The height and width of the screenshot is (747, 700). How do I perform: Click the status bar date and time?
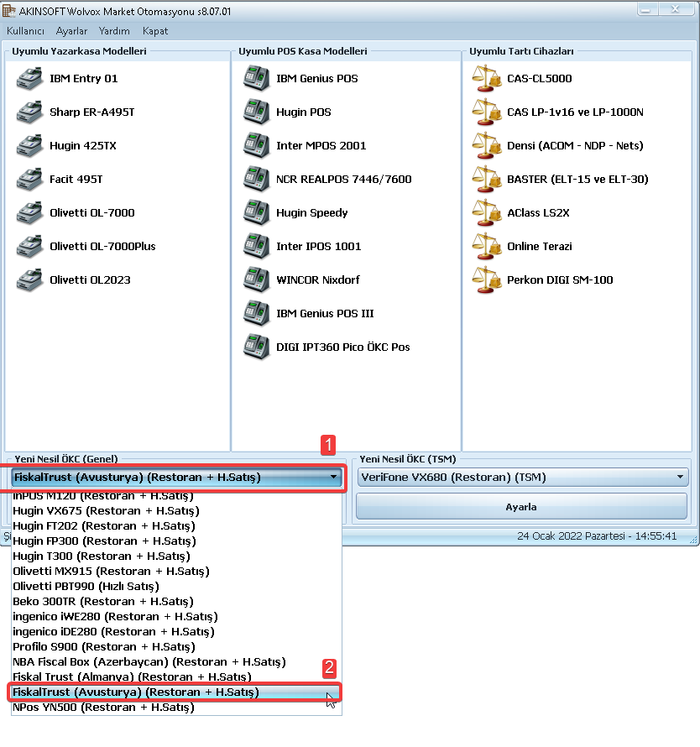597,536
